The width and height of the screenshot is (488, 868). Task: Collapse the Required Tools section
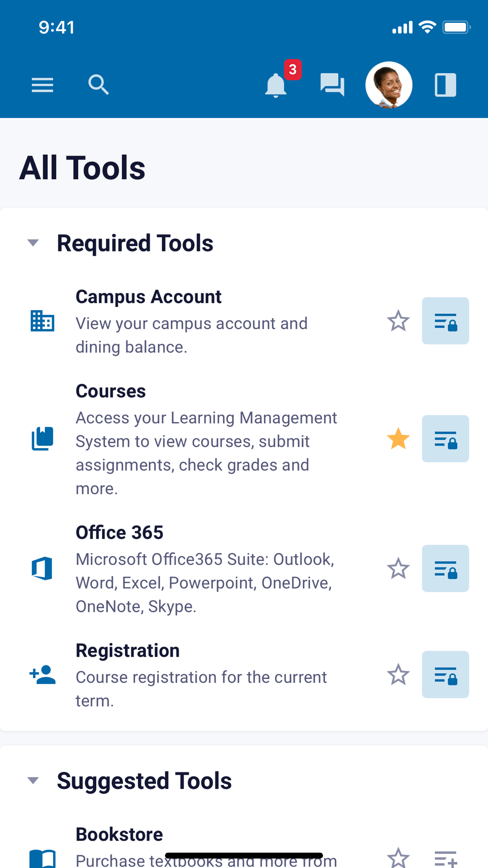click(x=33, y=243)
